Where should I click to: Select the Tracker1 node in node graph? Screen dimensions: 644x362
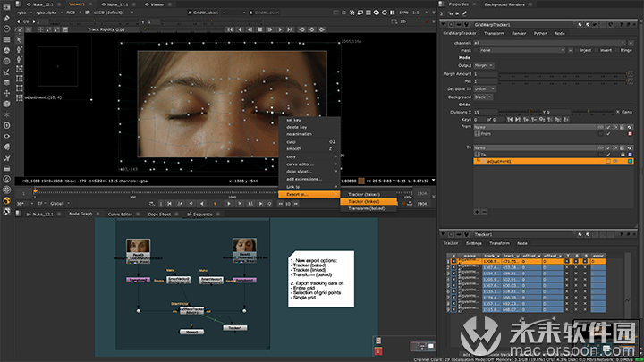point(235,327)
